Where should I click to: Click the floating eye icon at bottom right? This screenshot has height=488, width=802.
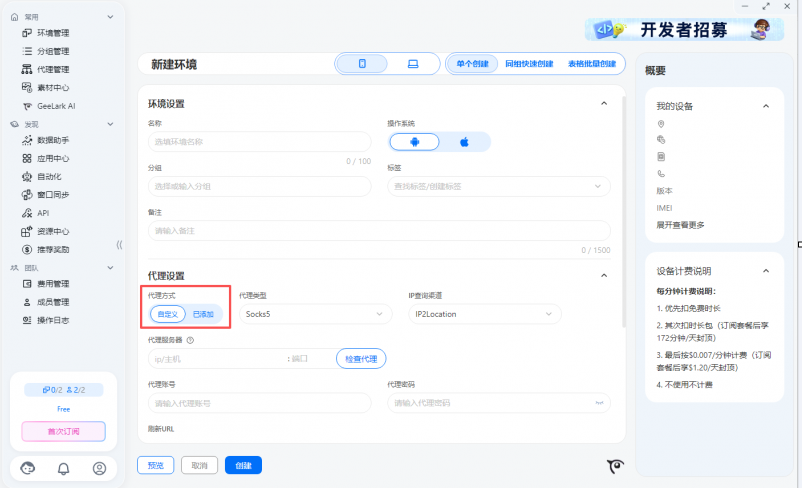point(615,465)
